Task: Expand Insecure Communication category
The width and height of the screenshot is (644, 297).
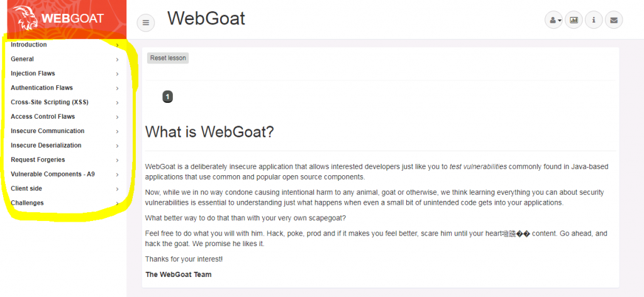Action: tap(48, 131)
